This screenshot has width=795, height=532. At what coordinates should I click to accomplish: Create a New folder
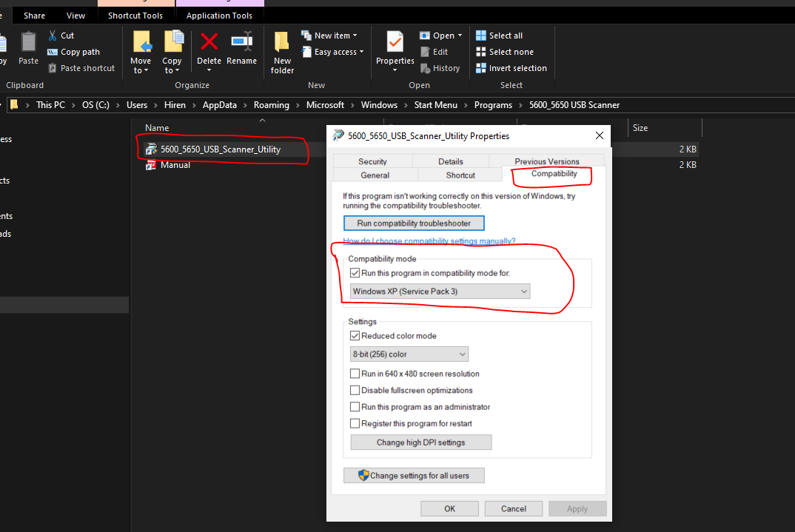[282, 53]
